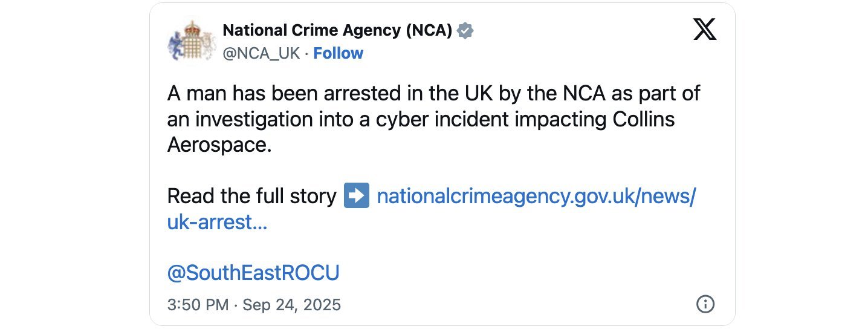Image resolution: width=868 pixels, height=329 pixels.
Task: Click the blue right-arrow emoji icon
Action: (x=356, y=196)
